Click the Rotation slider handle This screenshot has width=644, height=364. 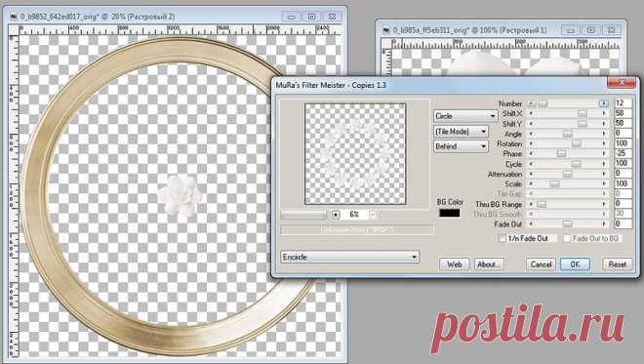[577, 143]
